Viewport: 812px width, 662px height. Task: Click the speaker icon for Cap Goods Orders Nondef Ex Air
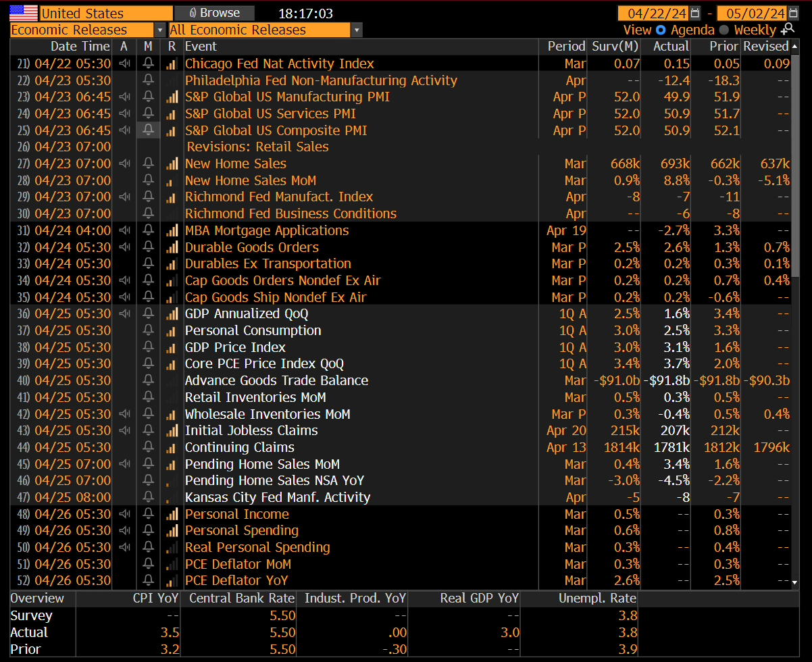click(124, 280)
